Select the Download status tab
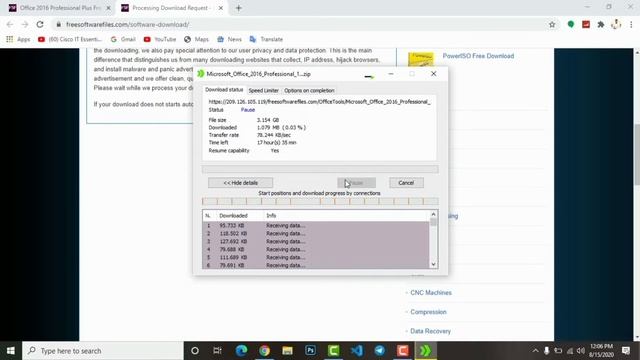The height and width of the screenshot is (360, 640). pos(224,90)
